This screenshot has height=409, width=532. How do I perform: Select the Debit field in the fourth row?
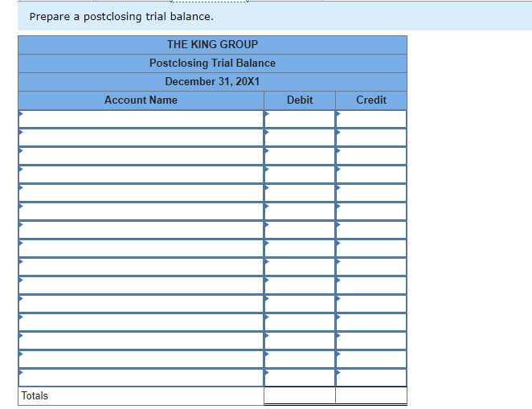pyautogui.click(x=300, y=174)
